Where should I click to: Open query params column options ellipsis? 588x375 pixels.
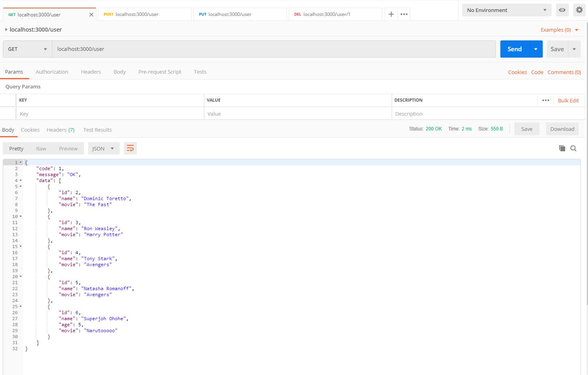[546, 100]
